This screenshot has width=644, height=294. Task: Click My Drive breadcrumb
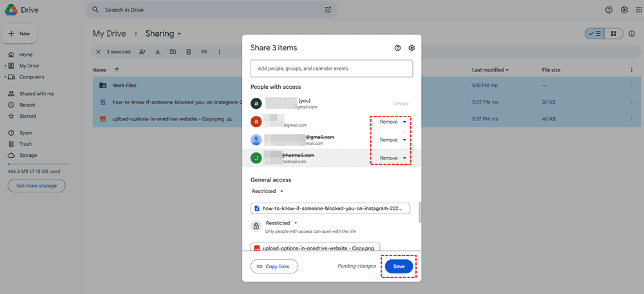[109, 33]
